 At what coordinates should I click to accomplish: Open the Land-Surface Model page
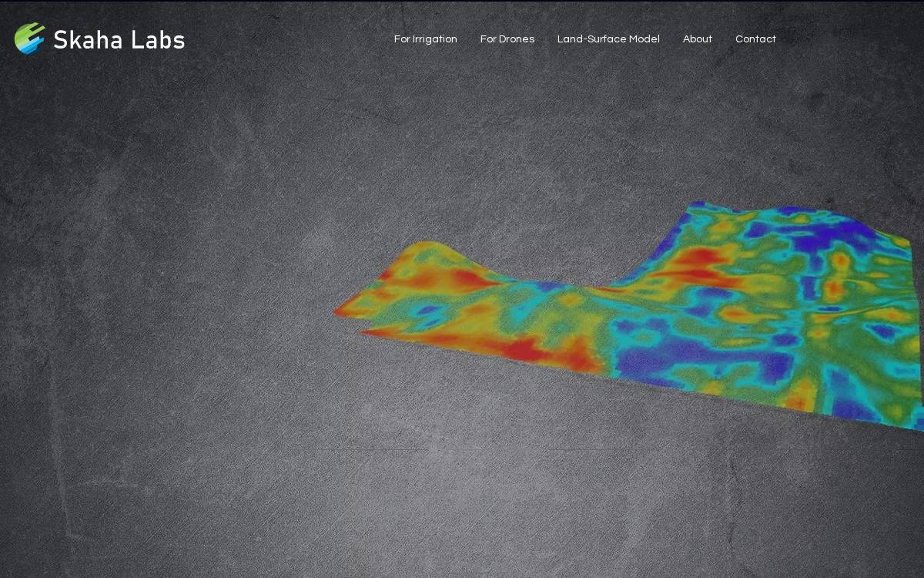tap(608, 39)
